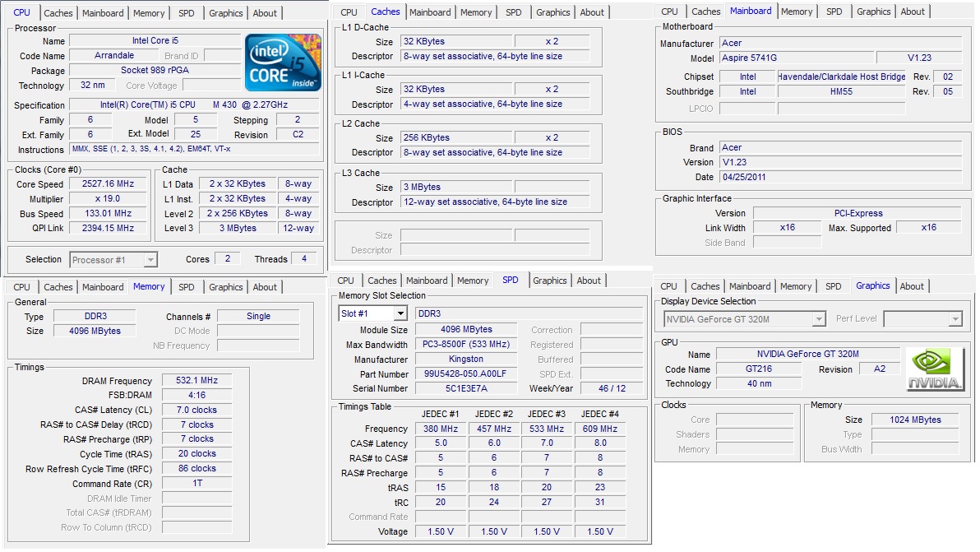Click the CAS# Latency value 7.0 clocks
Image resolution: width=980 pixels, height=552 pixels.
click(196, 411)
